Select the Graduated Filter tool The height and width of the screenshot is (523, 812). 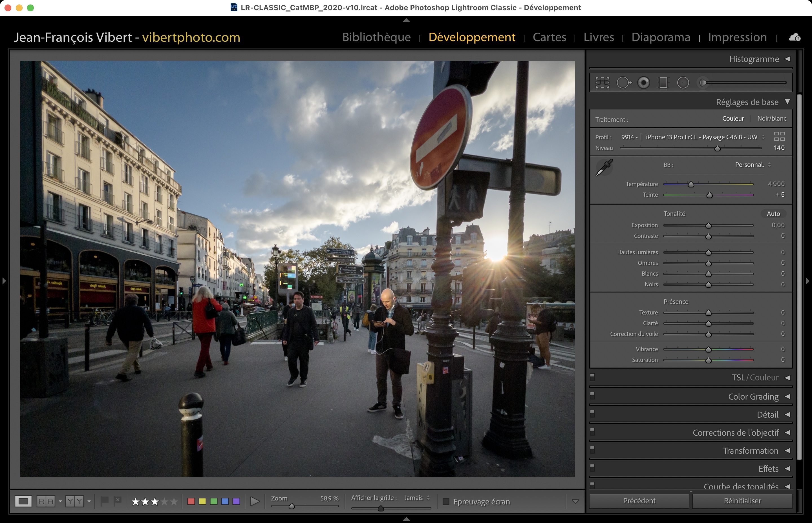(x=663, y=83)
